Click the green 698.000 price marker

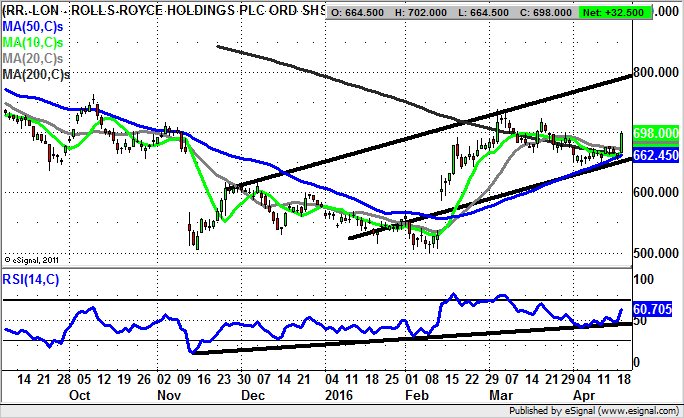pyautogui.click(x=656, y=133)
